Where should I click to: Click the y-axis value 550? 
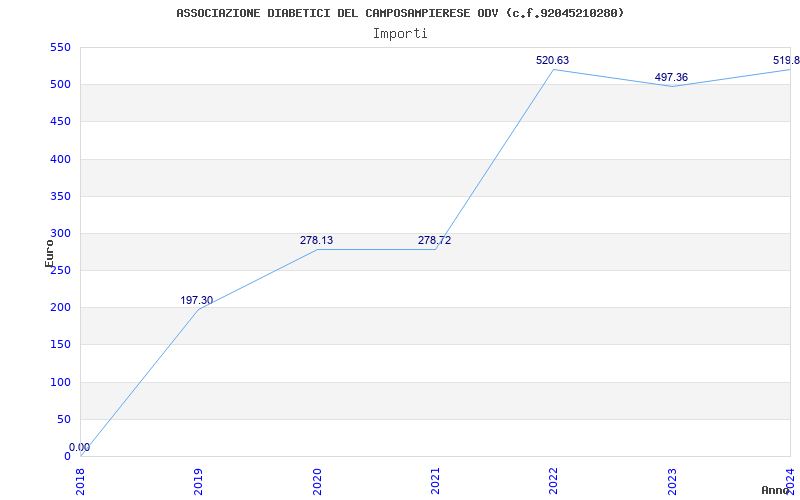pos(60,47)
